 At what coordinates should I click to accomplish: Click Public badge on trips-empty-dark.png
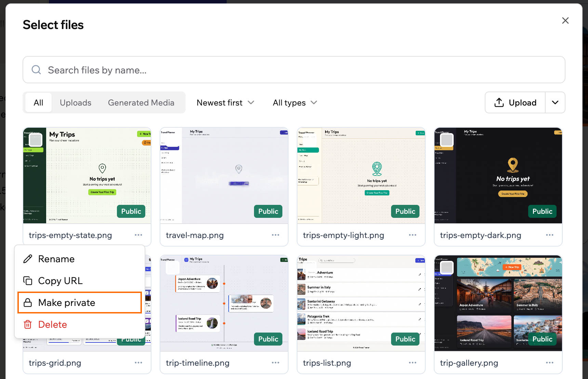(x=543, y=211)
